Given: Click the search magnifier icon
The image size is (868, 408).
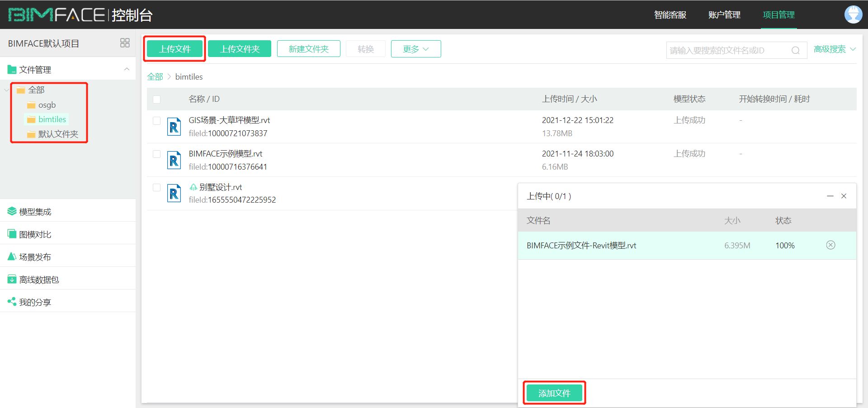Looking at the screenshot, I should pos(795,50).
